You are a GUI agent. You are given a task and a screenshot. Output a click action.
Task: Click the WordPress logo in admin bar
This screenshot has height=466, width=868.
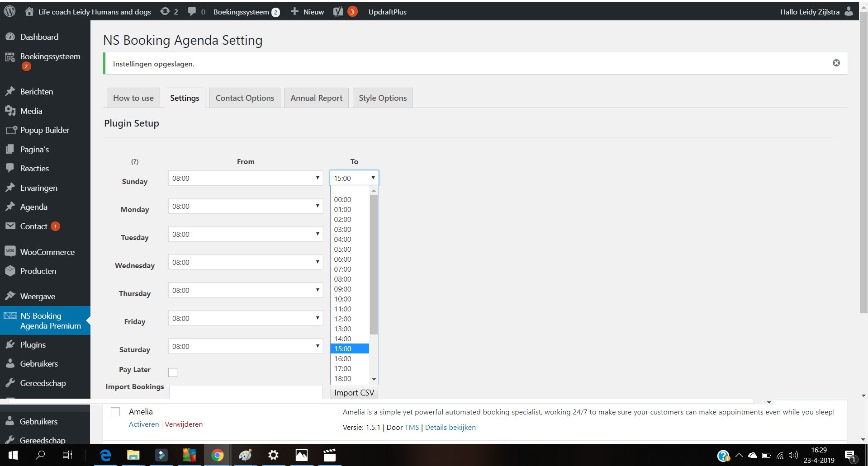(10, 12)
